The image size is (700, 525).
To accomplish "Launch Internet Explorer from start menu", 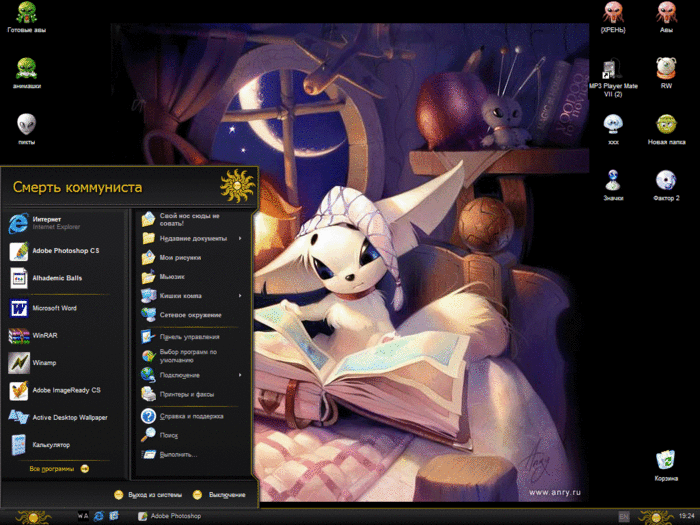I will coord(64,223).
